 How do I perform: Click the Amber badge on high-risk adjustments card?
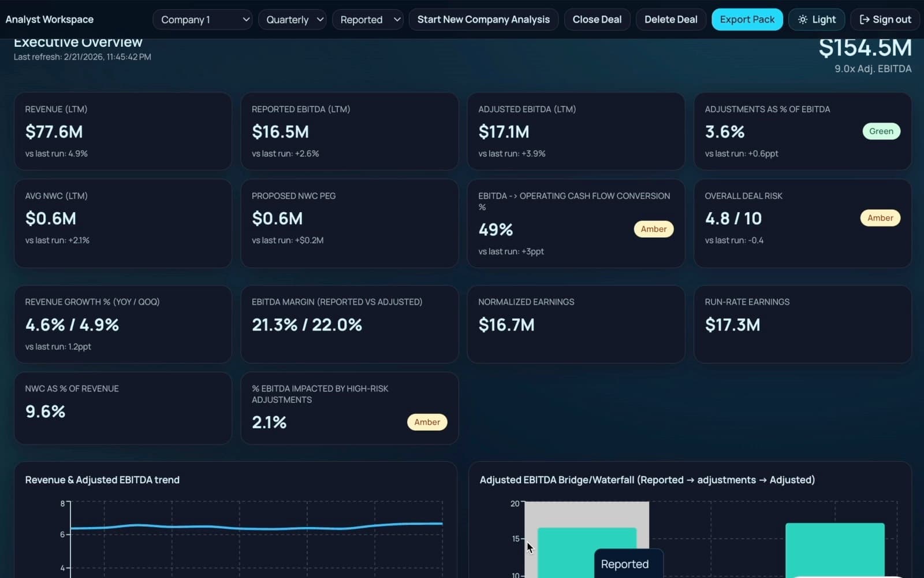(427, 422)
